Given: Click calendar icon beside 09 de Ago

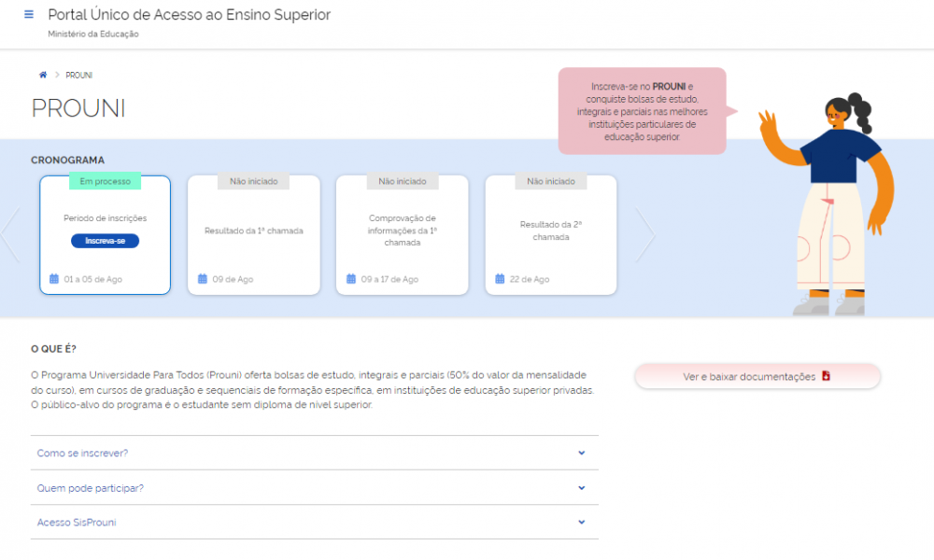Looking at the screenshot, I should [x=203, y=278].
